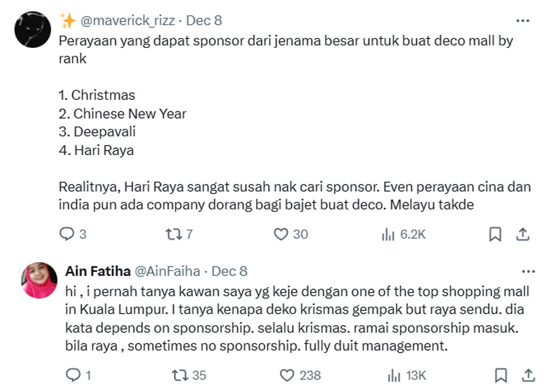Reply to Ain Fatiha's tweet

[74, 374]
